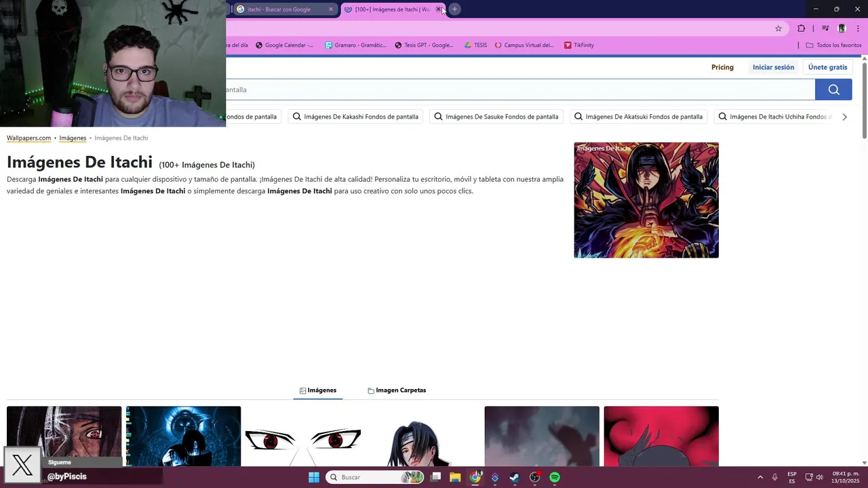Open the Gramaro bookmark
The height and width of the screenshot is (488, 868).
[x=355, y=45]
